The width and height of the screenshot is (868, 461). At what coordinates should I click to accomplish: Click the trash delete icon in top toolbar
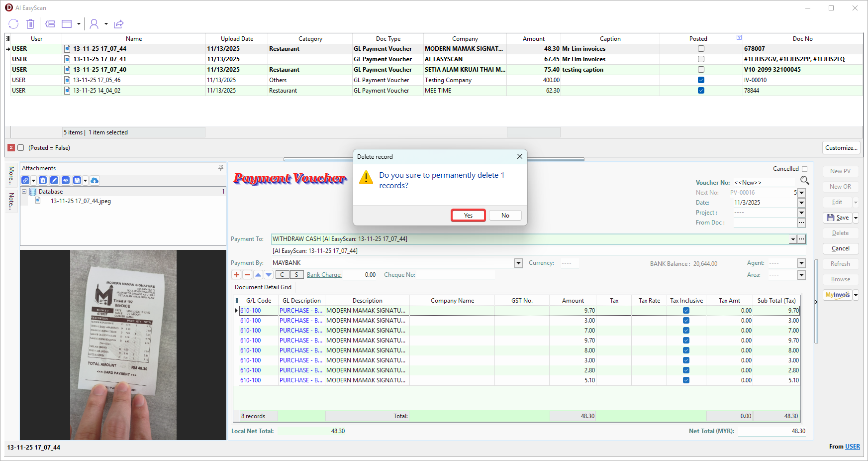(x=30, y=24)
